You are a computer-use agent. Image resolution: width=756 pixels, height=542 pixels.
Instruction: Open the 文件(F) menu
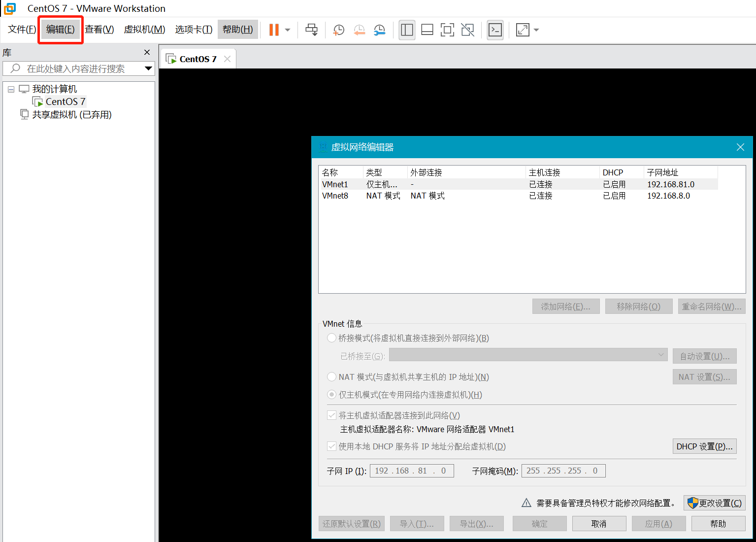pos(22,30)
